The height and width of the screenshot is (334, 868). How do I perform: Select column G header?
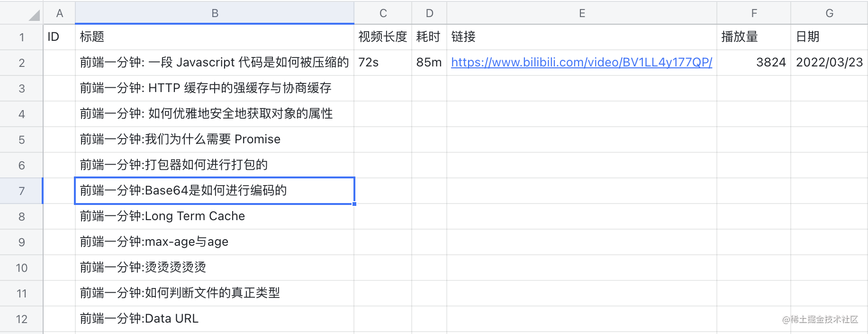point(829,13)
